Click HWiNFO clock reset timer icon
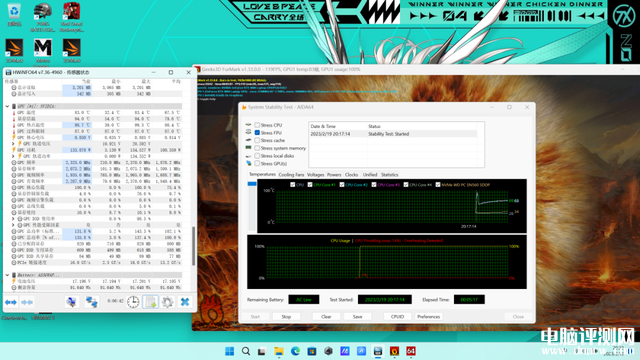 133,302
